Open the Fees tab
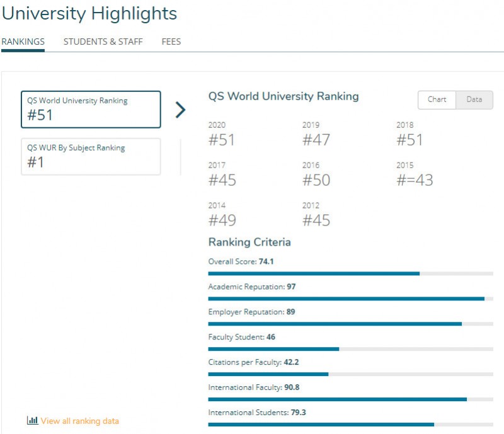Image resolution: width=504 pixels, height=434 pixels. [x=171, y=42]
